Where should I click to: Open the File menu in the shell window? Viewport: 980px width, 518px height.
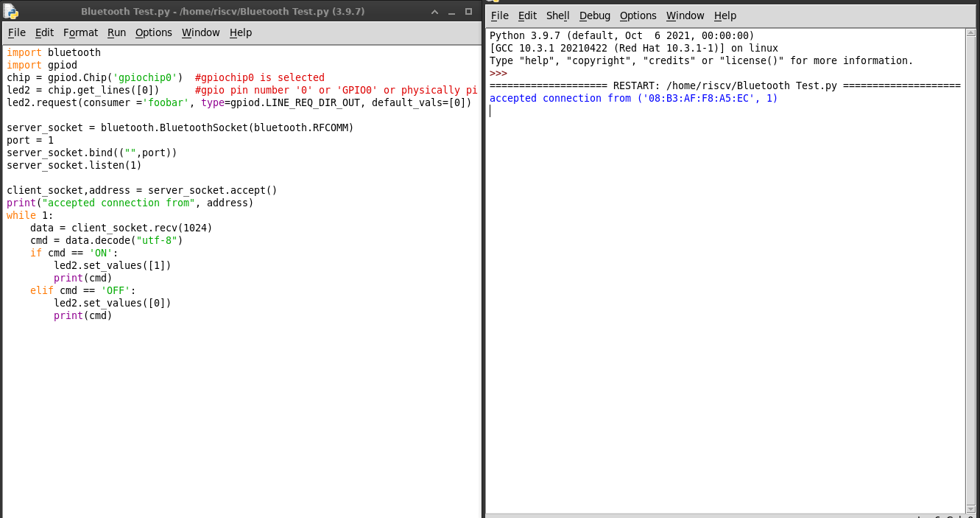tap(499, 15)
